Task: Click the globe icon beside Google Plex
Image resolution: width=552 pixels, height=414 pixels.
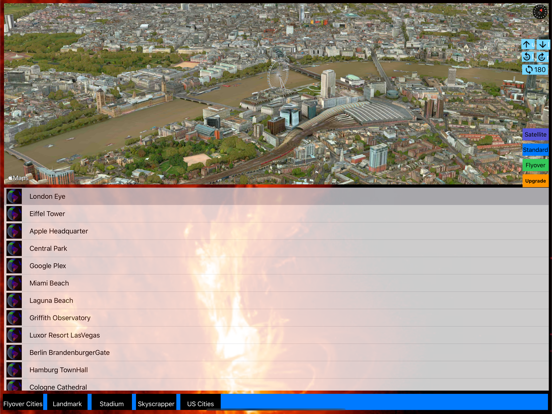Action: pos(14,266)
